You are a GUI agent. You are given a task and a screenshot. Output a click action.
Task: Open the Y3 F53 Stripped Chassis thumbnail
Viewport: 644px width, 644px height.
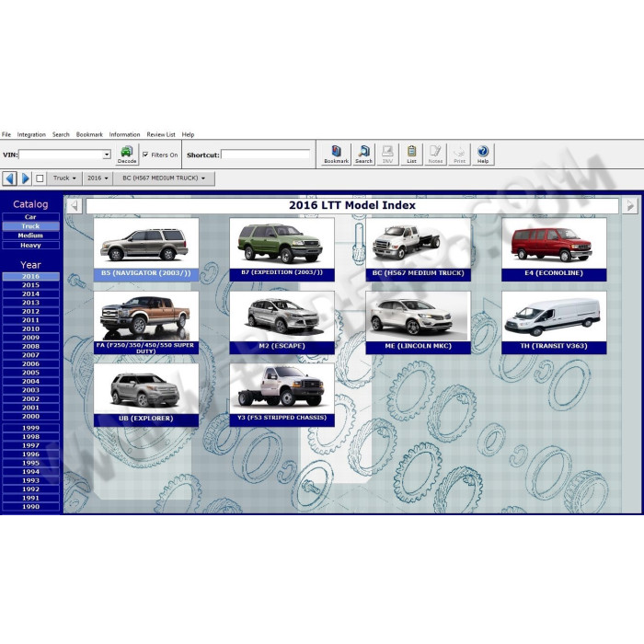point(282,395)
